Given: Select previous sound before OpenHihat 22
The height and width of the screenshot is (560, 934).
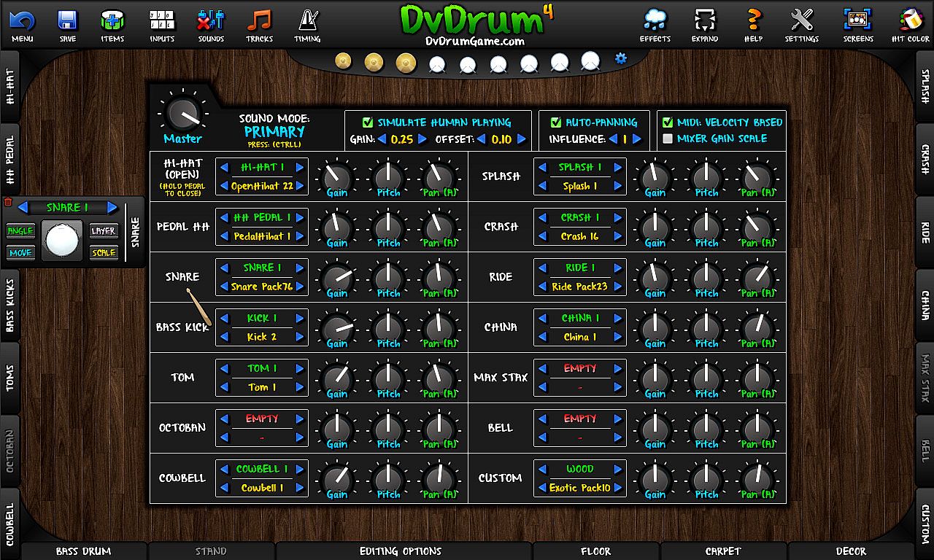Looking at the screenshot, I should [225, 186].
